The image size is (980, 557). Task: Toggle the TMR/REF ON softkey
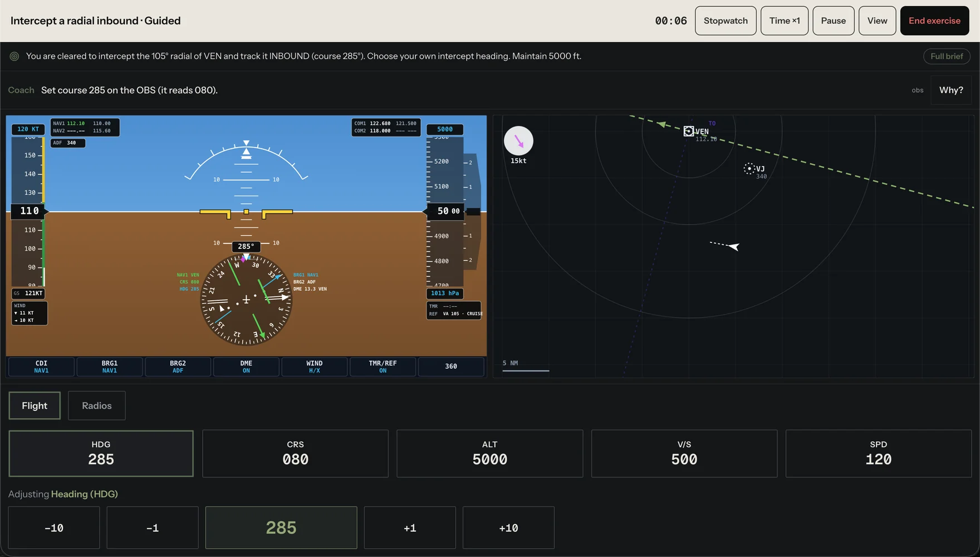(383, 367)
